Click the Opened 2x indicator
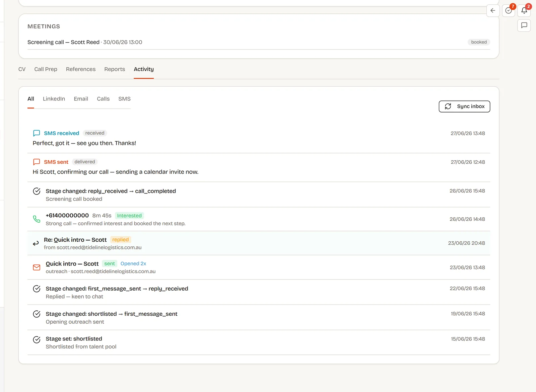 tap(133, 264)
